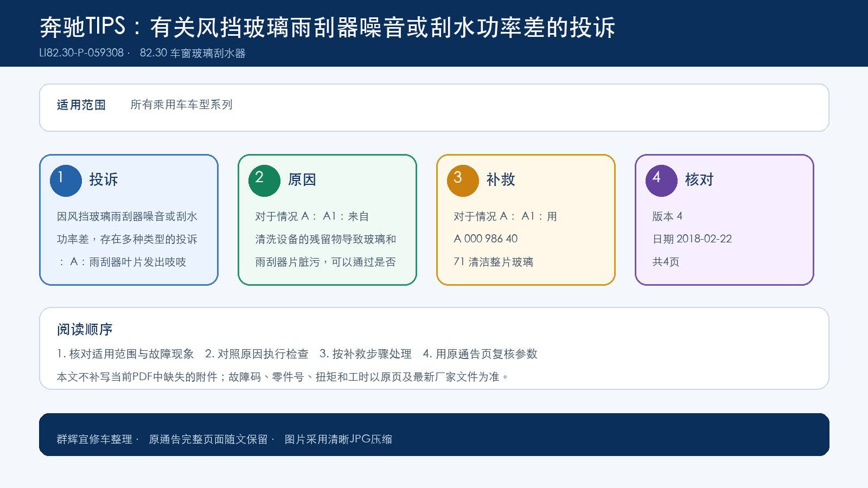Click text 版本 4
This screenshot has height=488, width=868.
[667, 216]
